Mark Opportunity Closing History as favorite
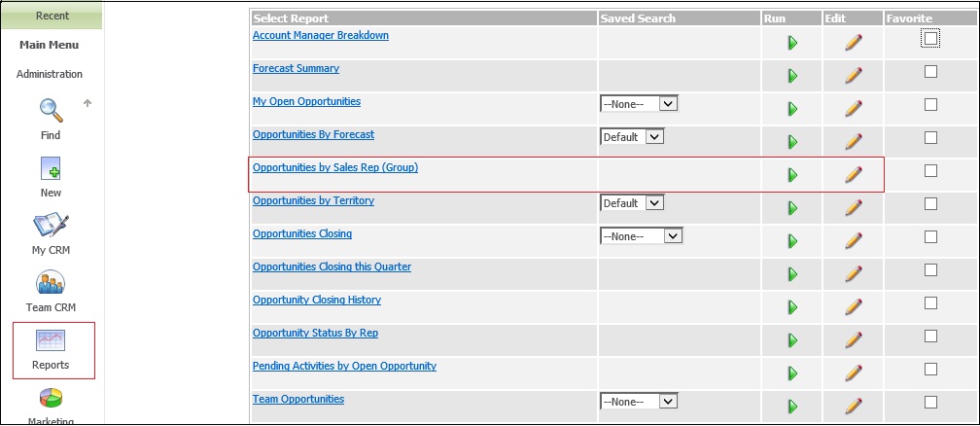This screenshot has height=426, width=980. (x=930, y=303)
